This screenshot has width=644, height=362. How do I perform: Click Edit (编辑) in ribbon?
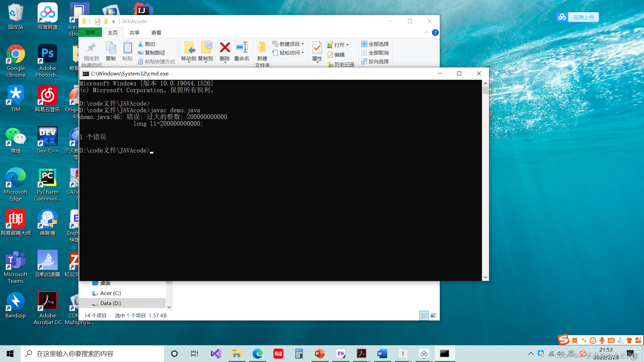coord(336,55)
